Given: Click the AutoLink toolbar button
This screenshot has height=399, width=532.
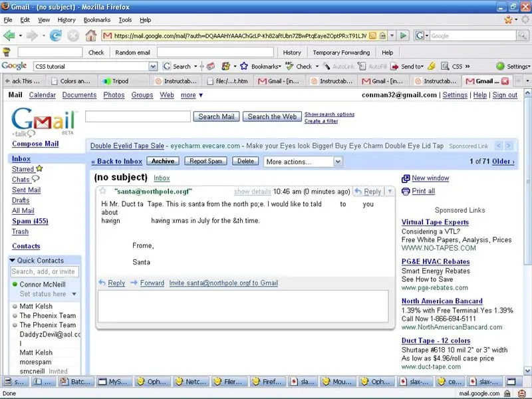Looking at the screenshot, I should pos(338,66).
